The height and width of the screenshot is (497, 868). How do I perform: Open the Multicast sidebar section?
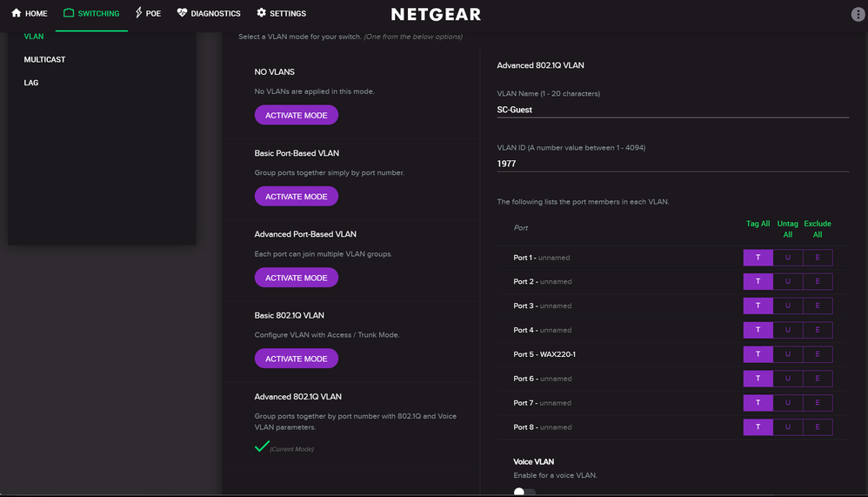point(44,60)
